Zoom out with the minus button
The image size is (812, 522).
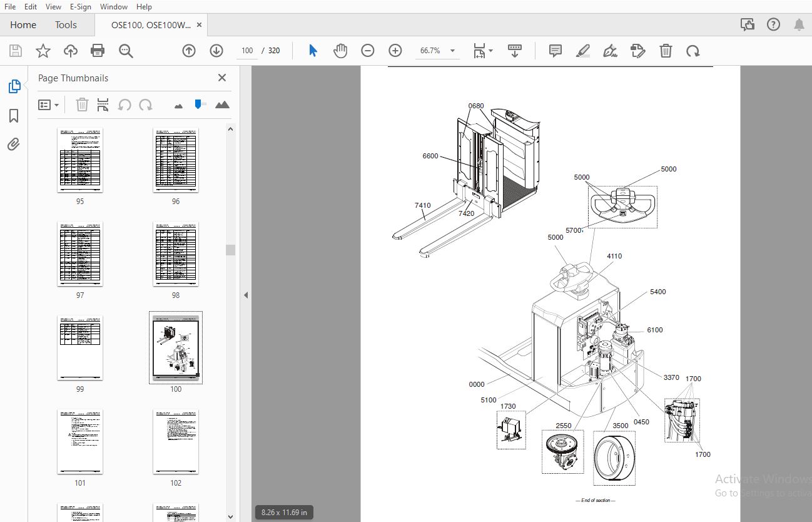coord(368,51)
